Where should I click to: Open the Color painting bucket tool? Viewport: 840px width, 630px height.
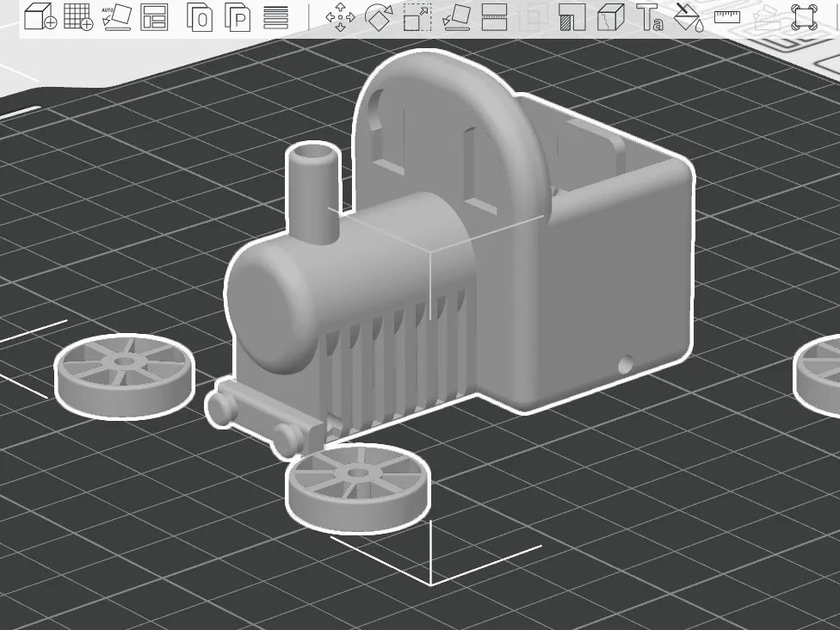pos(688,17)
